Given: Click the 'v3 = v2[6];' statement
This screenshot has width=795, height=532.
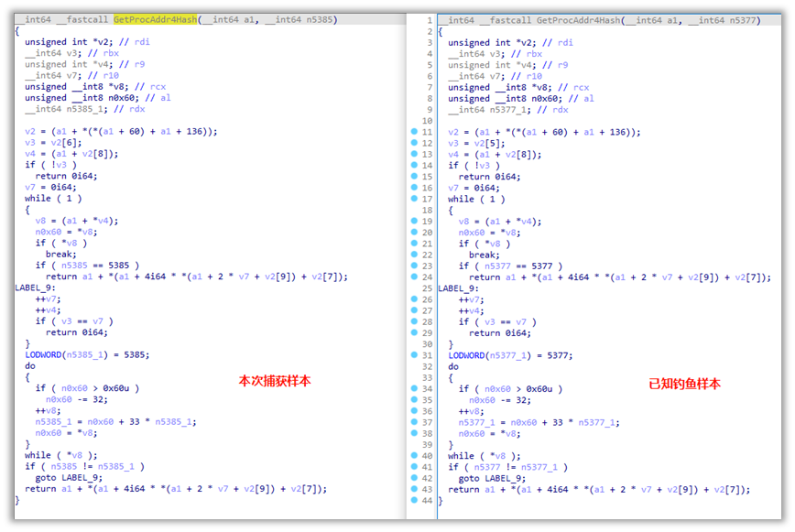Looking at the screenshot, I should (x=53, y=142).
